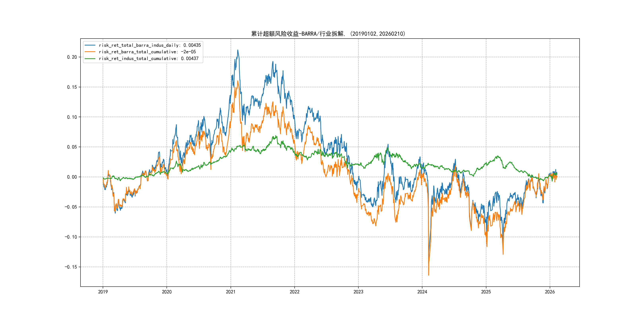Click the orange line's lowest trough in 2024

click(x=429, y=275)
